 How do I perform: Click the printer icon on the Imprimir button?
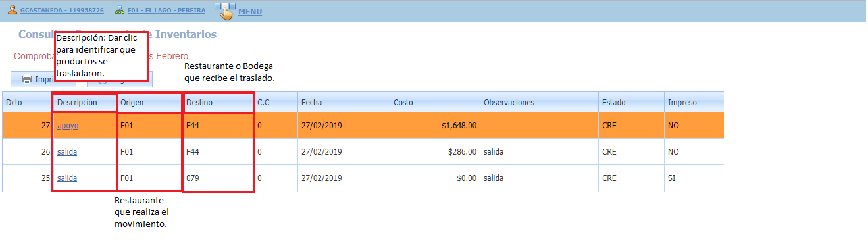[27, 79]
